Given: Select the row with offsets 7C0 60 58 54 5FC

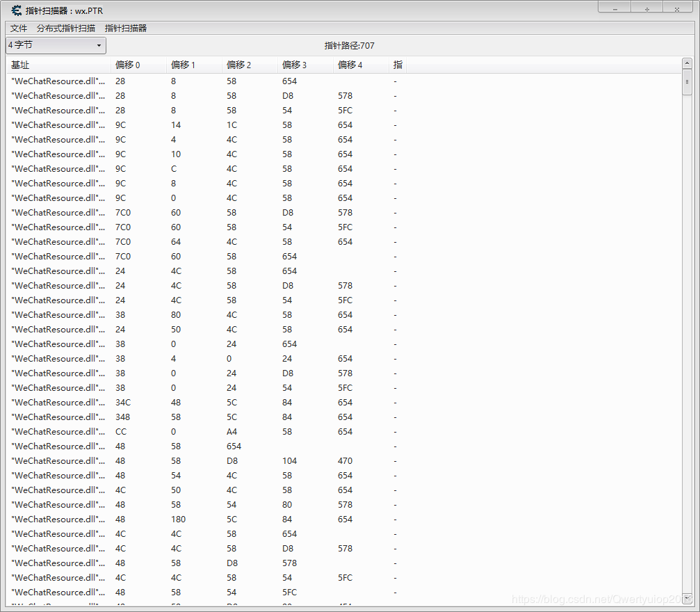Looking at the screenshot, I should point(344,227).
